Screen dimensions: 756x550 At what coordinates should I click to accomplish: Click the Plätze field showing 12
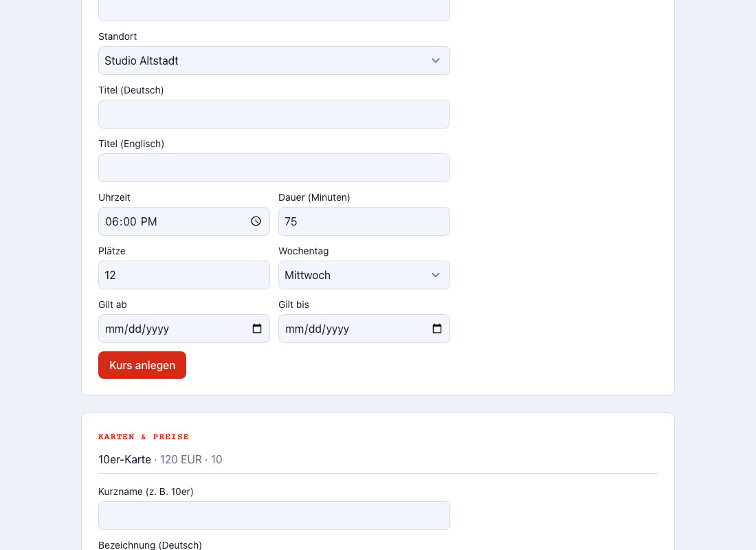[184, 275]
